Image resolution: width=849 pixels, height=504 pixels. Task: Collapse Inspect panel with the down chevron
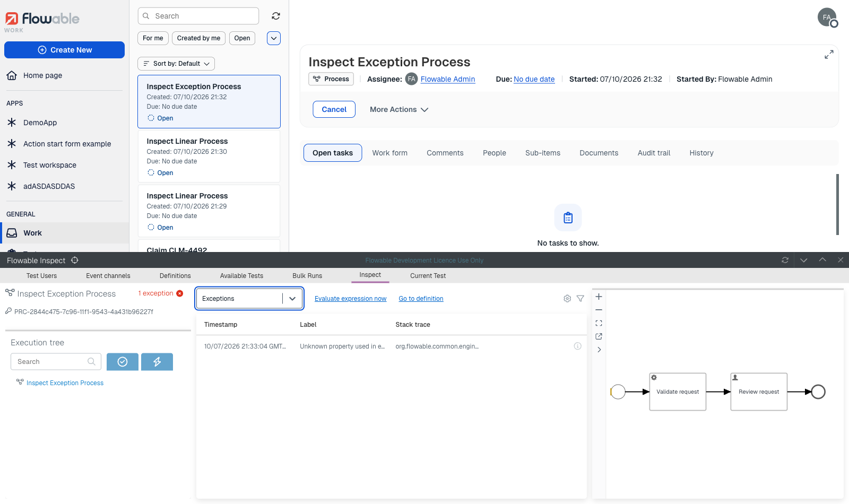pos(804,260)
